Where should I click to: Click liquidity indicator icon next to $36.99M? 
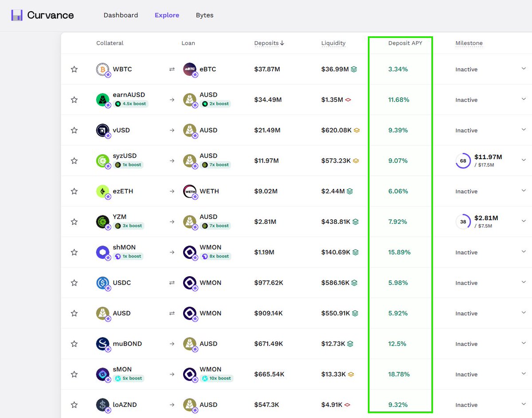(x=354, y=69)
